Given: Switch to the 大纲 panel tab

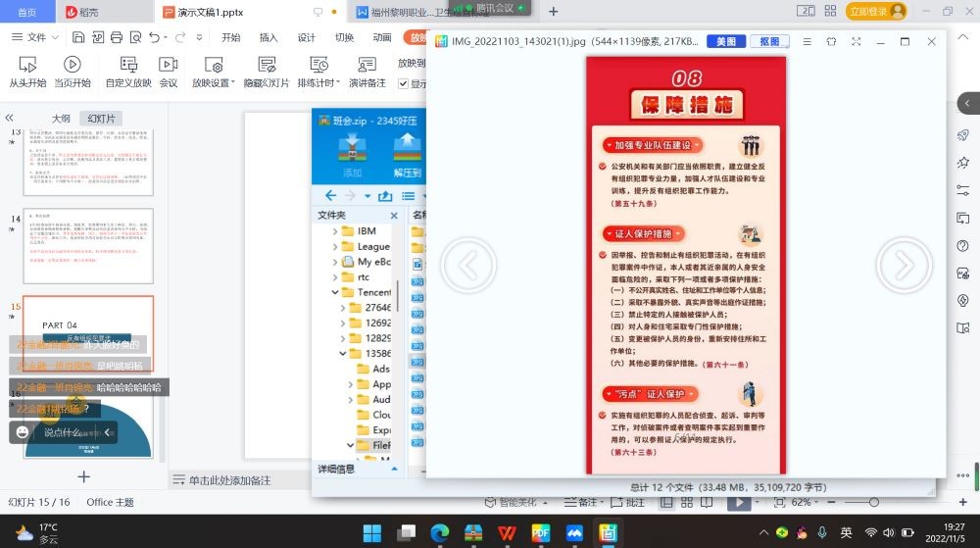Looking at the screenshot, I should tap(61, 118).
